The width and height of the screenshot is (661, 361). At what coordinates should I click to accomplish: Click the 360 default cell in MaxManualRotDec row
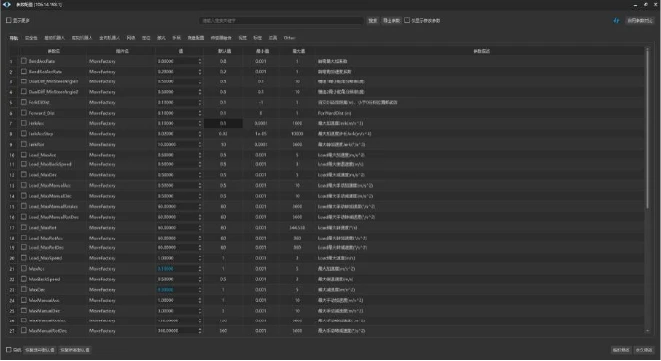[x=223, y=331]
